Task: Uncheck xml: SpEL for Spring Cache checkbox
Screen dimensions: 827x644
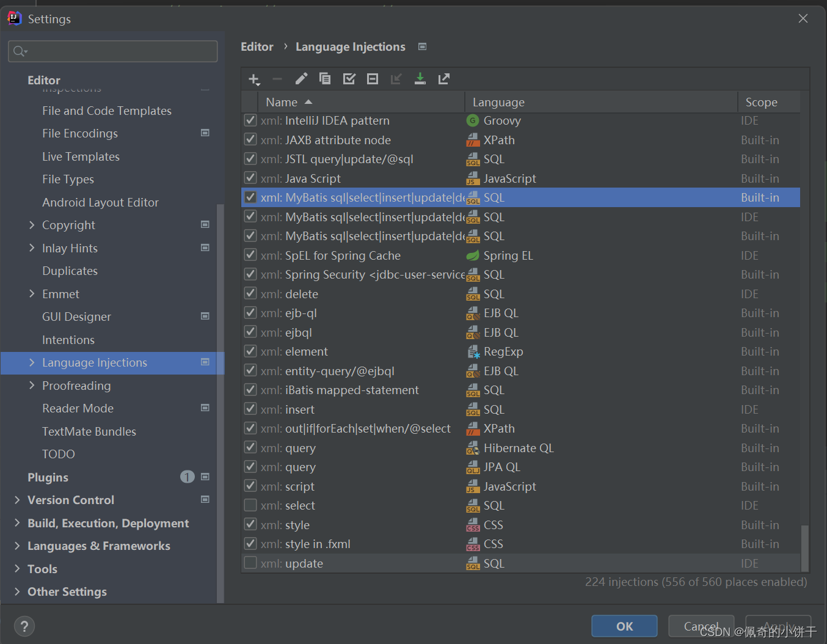Action: click(x=250, y=255)
